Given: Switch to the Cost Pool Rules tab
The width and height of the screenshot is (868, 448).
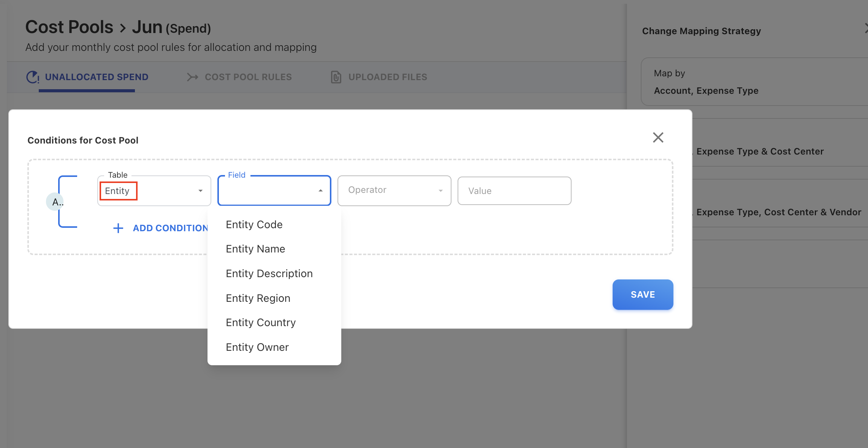Looking at the screenshot, I should coord(248,77).
